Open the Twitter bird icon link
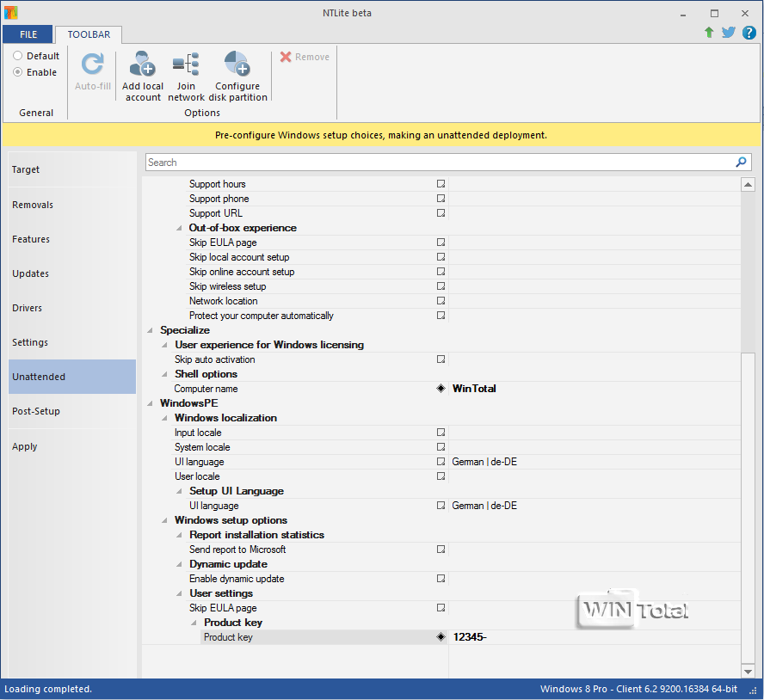The width and height of the screenshot is (764, 700). tap(728, 33)
